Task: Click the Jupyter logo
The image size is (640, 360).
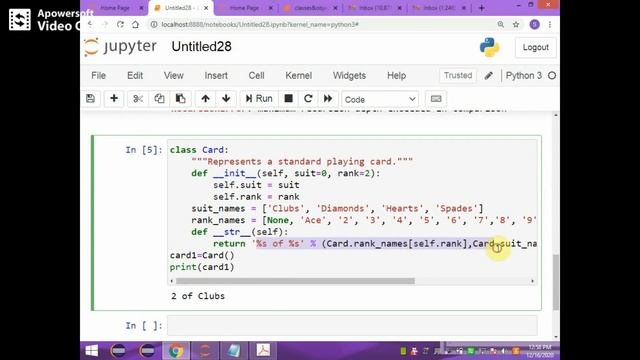Action: tap(120, 47)
